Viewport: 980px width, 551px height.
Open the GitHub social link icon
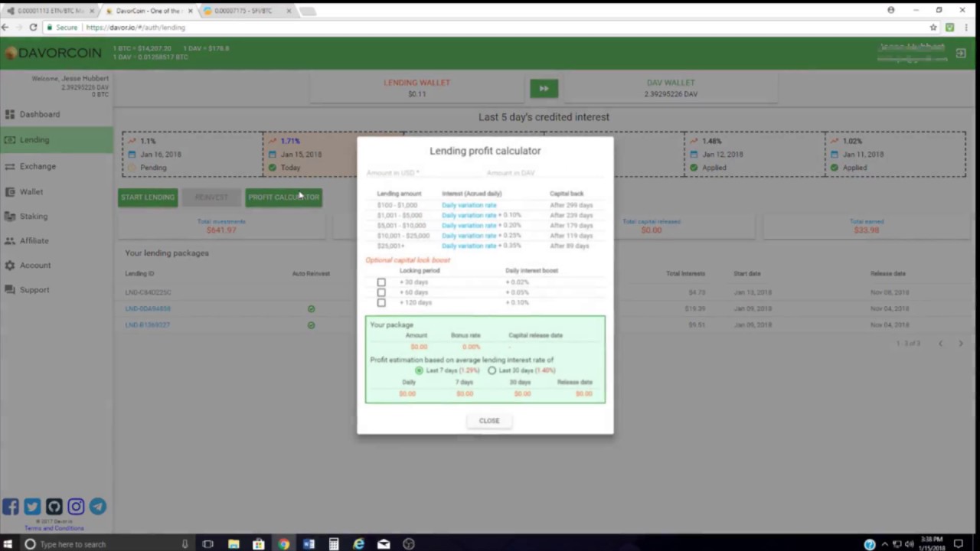point(54,507)
